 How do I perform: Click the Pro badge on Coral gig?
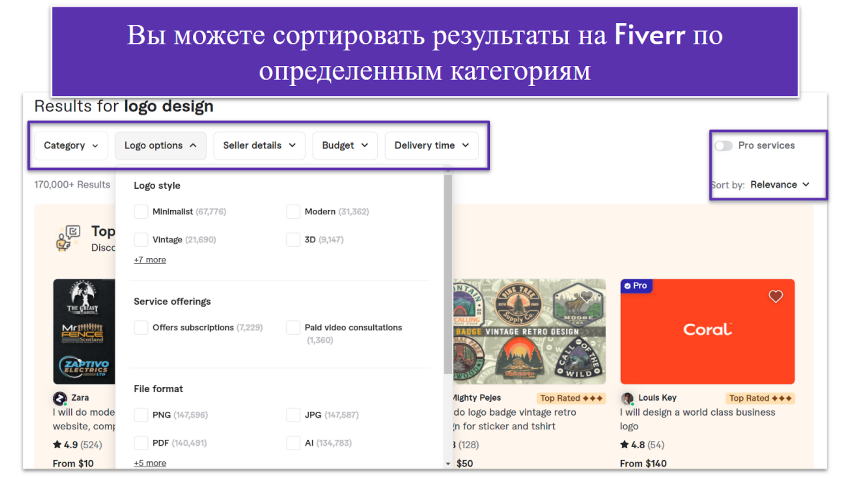tap(636, 286)
